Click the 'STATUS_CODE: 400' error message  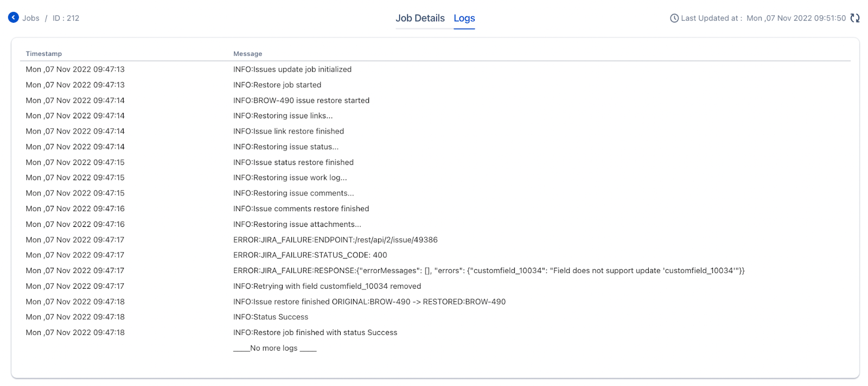tap(310, 255)
